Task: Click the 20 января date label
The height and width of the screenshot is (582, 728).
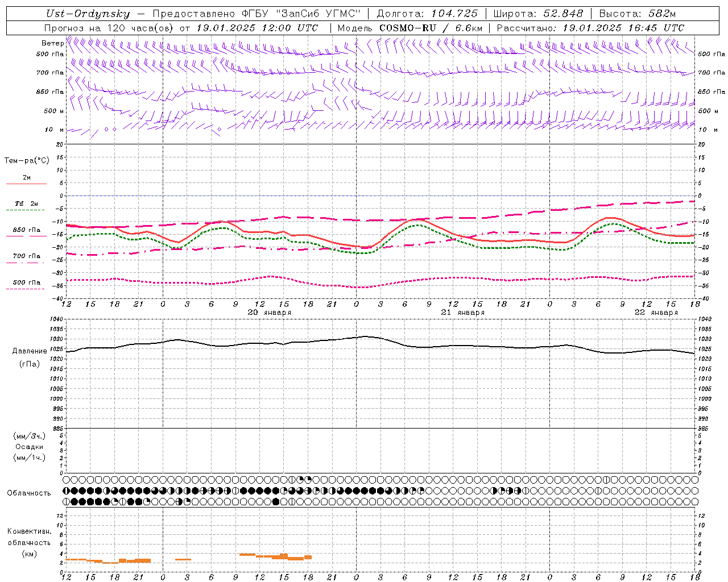Action: click(270, 313)
